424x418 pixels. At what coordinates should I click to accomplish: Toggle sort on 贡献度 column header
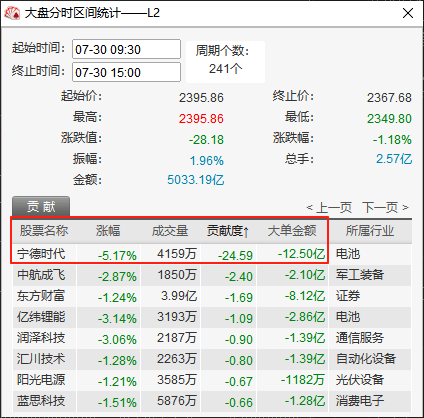[x=228, y=231]
